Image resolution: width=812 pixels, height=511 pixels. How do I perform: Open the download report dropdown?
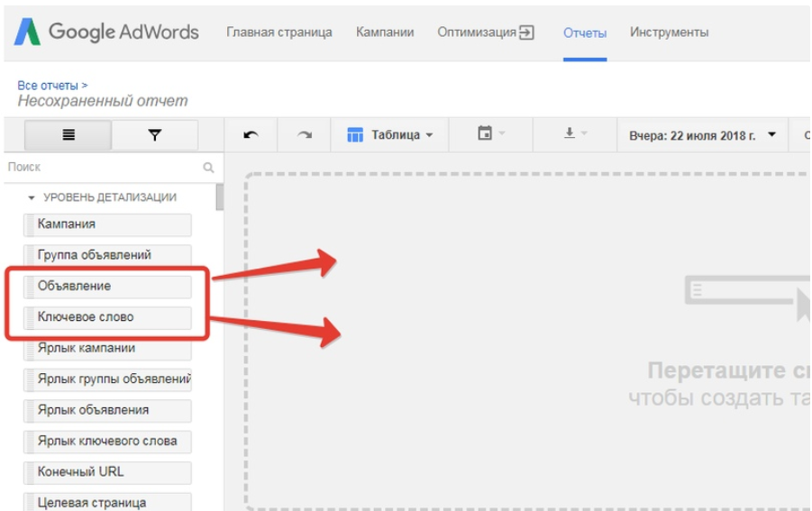pos(575,133)
